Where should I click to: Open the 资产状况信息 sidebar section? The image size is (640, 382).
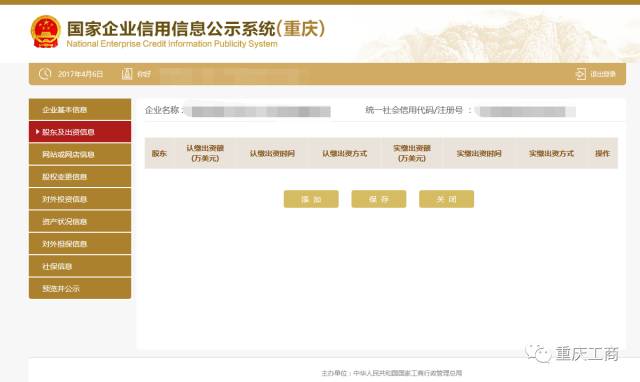80,222
